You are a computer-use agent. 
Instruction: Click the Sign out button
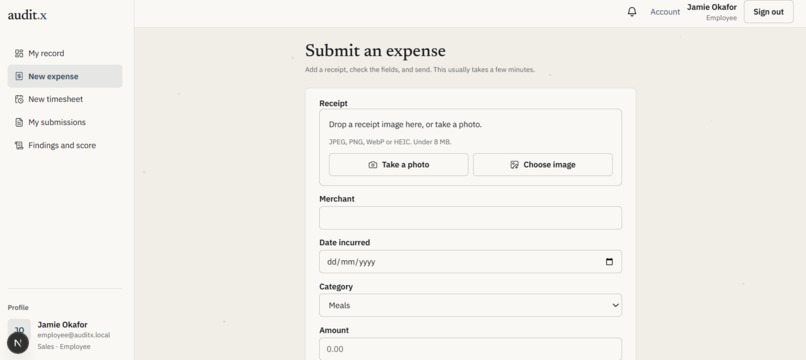[768, 12]
